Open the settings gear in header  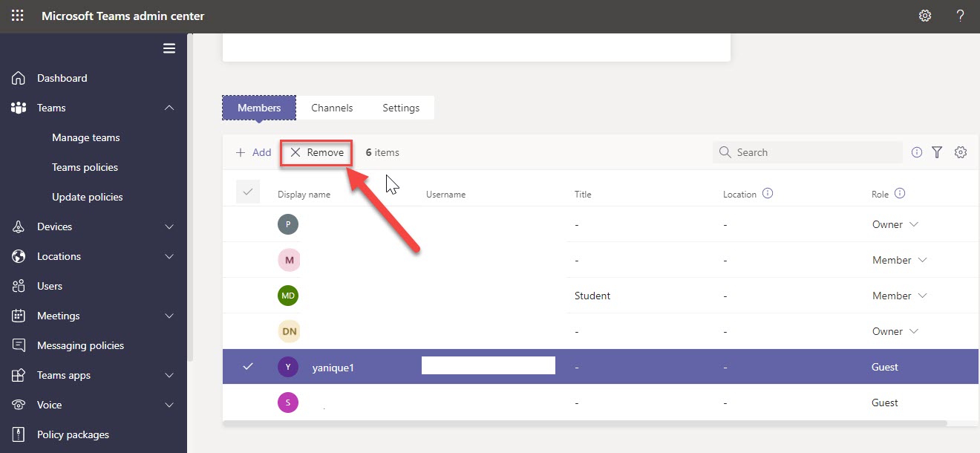[925, 16]
